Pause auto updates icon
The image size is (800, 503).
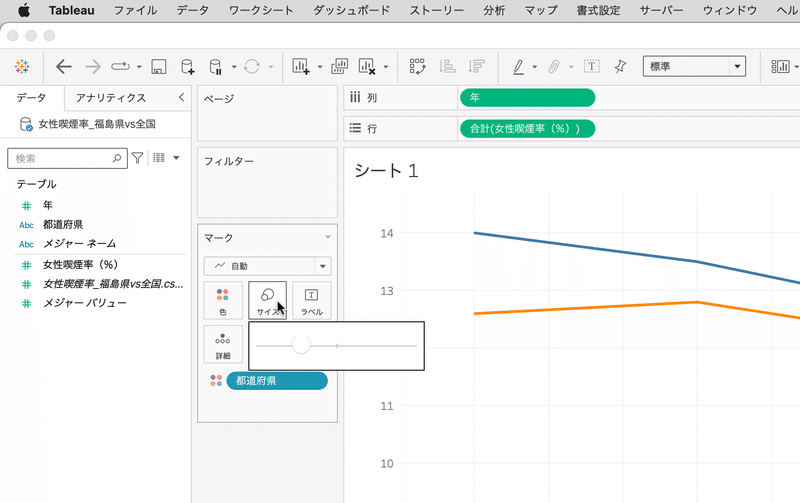(x=215, y=66)
